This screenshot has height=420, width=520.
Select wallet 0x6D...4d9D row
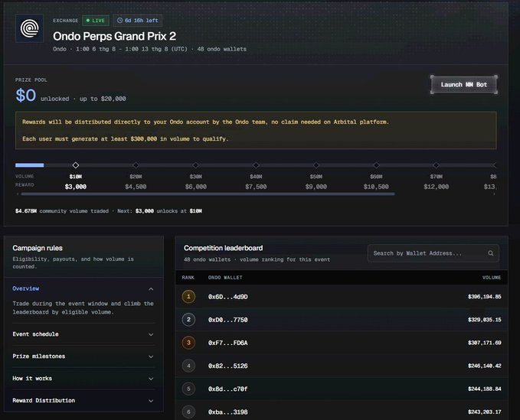[x=342, y=297]
